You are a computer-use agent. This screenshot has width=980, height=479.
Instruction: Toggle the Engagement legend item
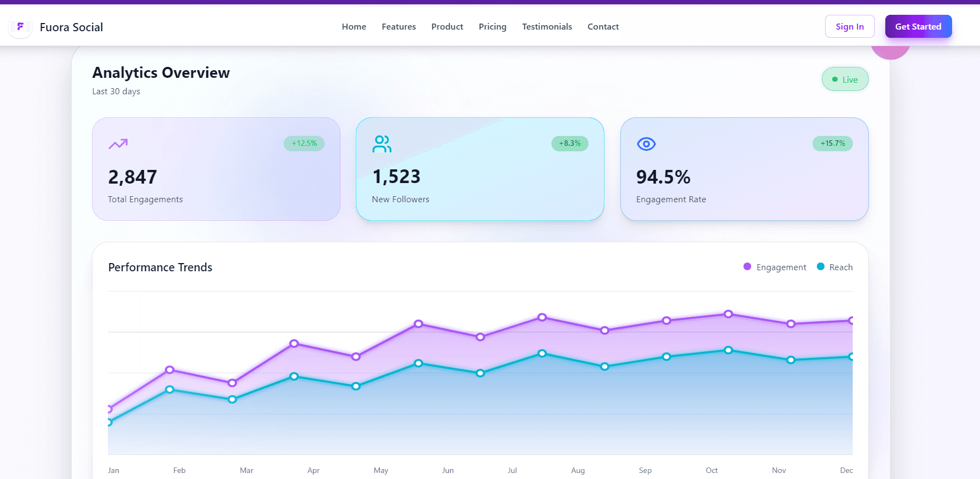775,267
